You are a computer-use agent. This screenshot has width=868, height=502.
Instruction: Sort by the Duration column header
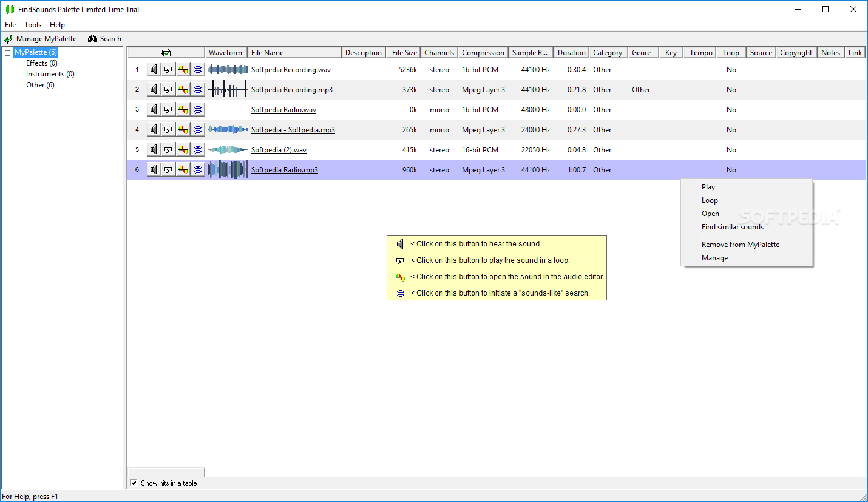point(572,53)
